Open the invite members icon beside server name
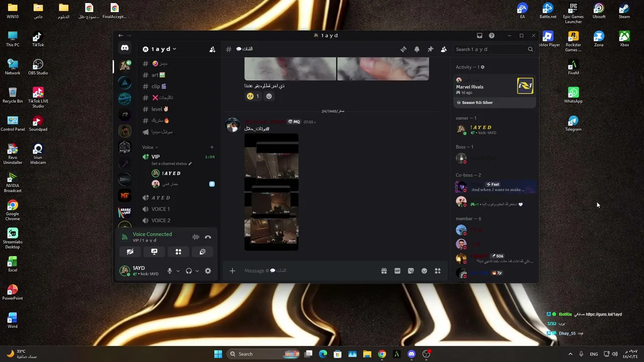644x362 pixels. 212,49
